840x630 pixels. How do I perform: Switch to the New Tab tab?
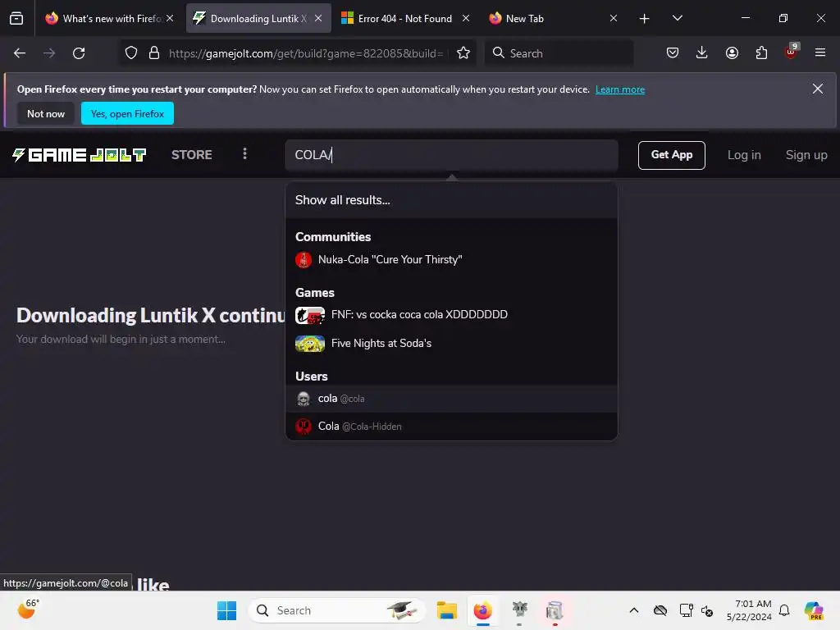(x=552, y=19)
